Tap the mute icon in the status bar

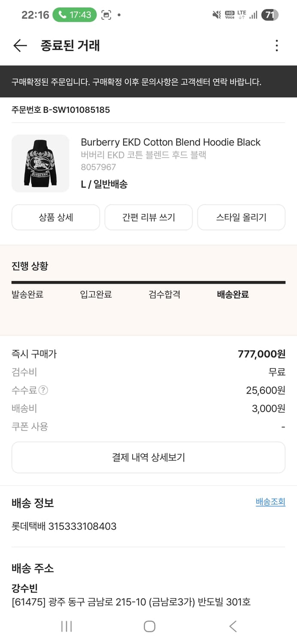pos(217,14)
